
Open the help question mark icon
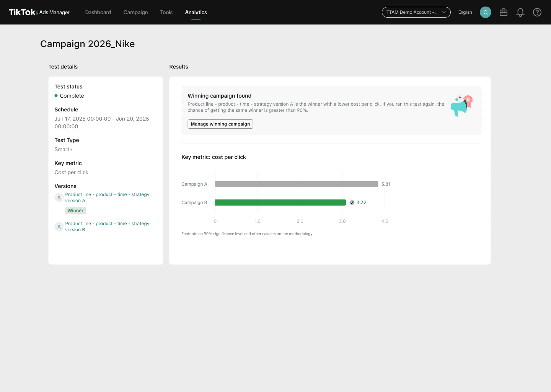point(537,12)
